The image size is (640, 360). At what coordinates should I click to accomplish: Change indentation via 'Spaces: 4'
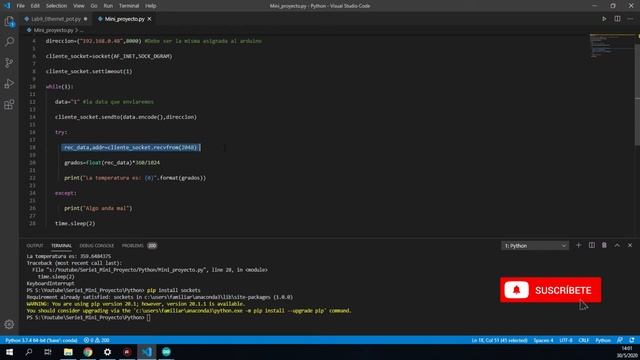click(x=543, y=340)
